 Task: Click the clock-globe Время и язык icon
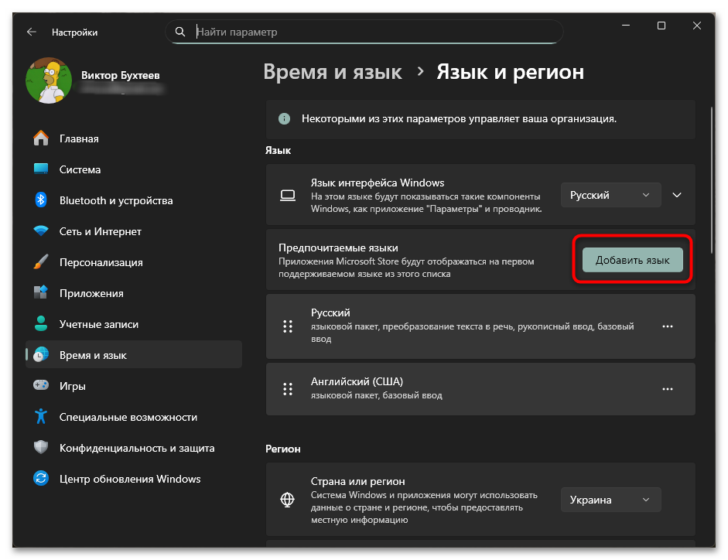(41, 355)
